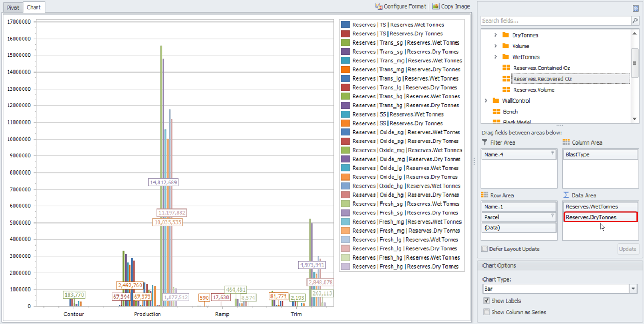This screenshot has height=324, width=644.
Task: Select Reserves.DryTonnes in Data Area
Action: [601, 217]
